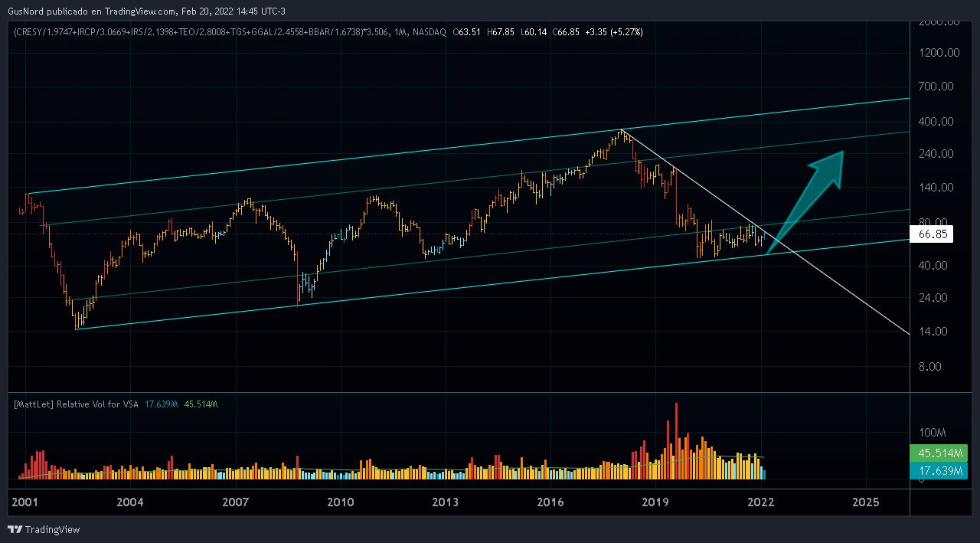Click the 2010 label on time axis
The image size is (980, 543).
point(340,502)
